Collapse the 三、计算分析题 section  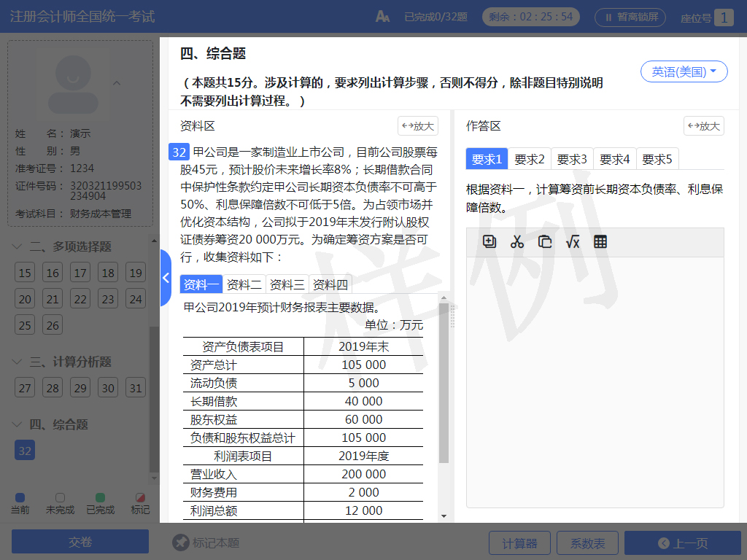[18, 362]
